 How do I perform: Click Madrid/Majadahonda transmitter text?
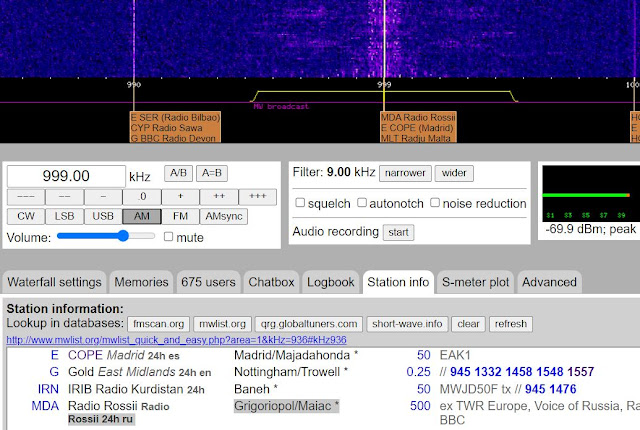pos(296,355)
